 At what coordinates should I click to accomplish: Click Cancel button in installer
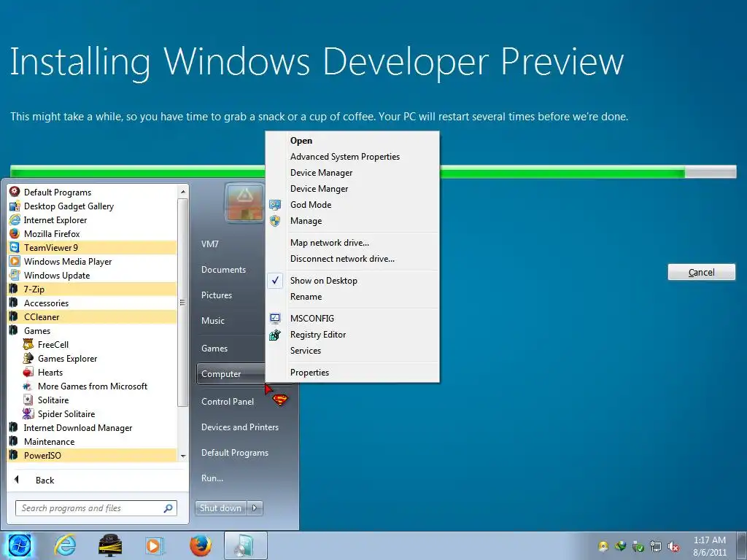click(701, 273)
